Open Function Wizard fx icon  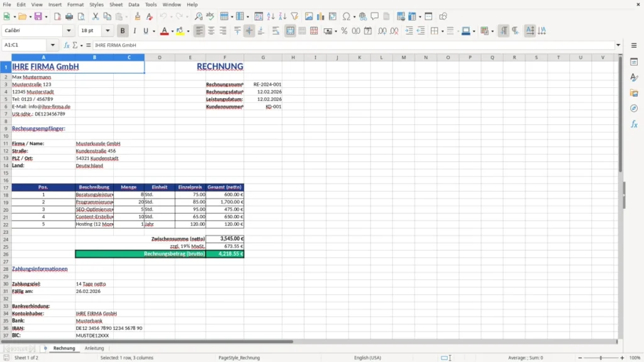[x=67, y=45]
